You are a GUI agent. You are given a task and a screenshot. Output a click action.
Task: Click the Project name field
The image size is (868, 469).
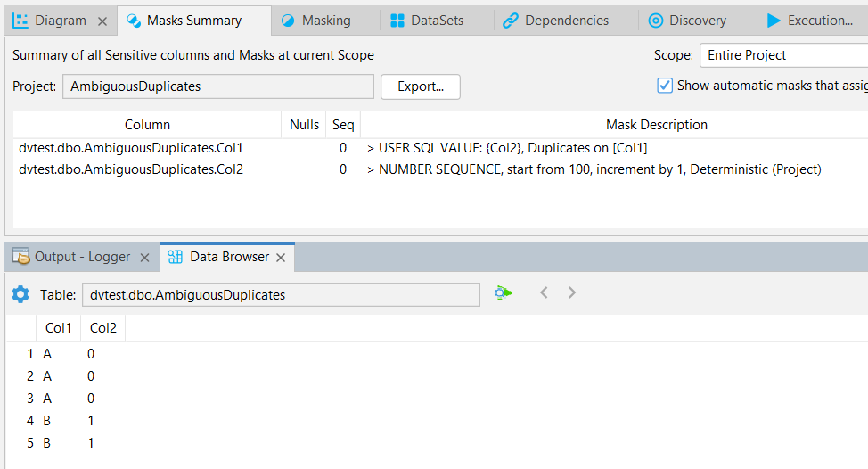tap(218, 86)
